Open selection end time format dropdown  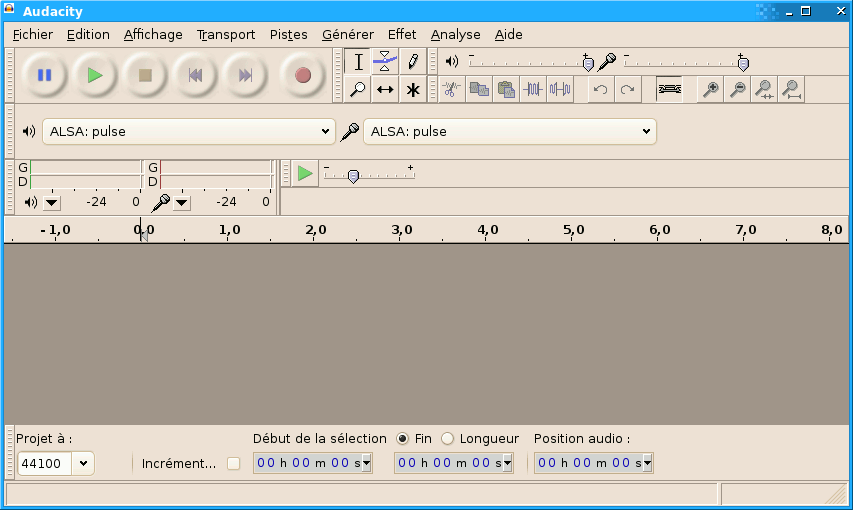pyautogui.click(x=508, y=463)
